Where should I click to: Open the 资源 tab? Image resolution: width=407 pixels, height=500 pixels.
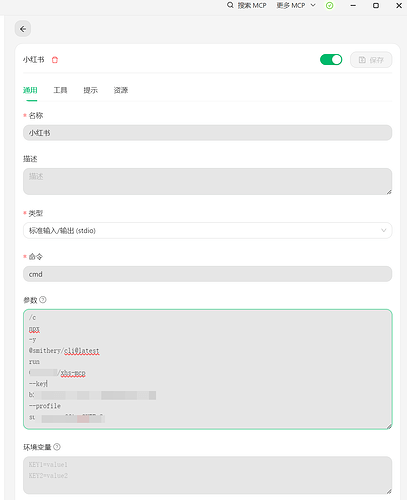click(121, 90)
